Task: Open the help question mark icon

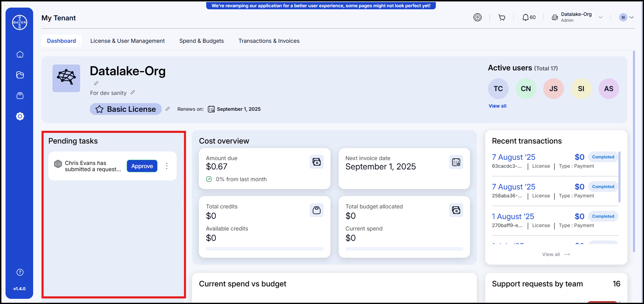Action: click(x=20, y=272)
